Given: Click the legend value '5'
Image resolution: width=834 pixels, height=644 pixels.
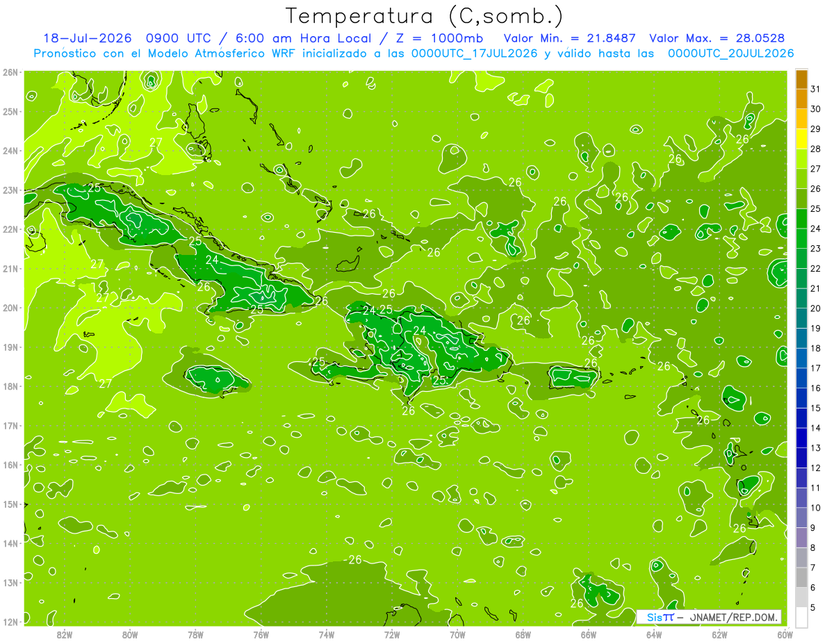Looking at the screenshot, I should (x=813, y=607).
